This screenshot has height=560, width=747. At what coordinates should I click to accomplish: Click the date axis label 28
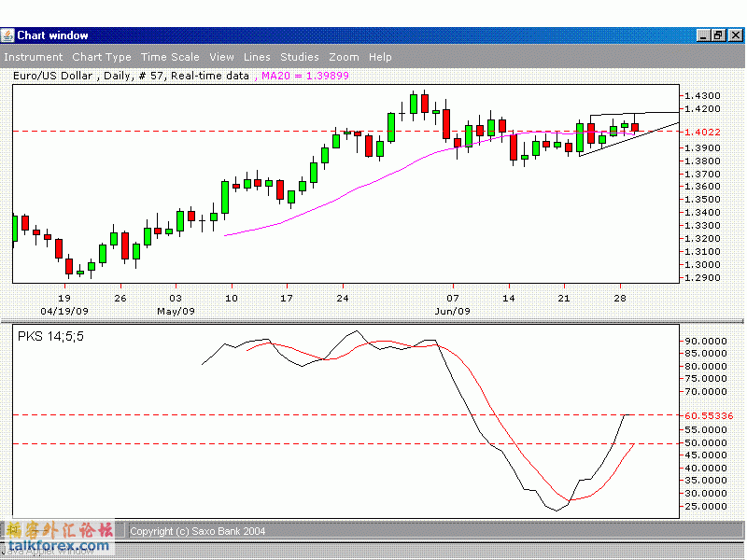[620, 298]
